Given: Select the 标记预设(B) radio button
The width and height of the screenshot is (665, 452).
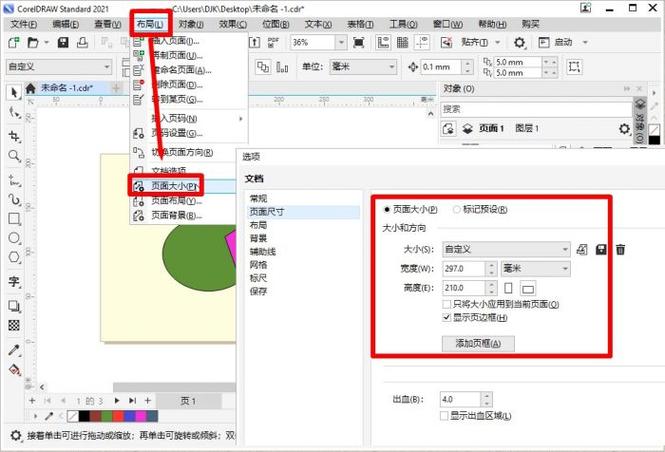Looking at the screenshot, I should click(x=457, y=209).
